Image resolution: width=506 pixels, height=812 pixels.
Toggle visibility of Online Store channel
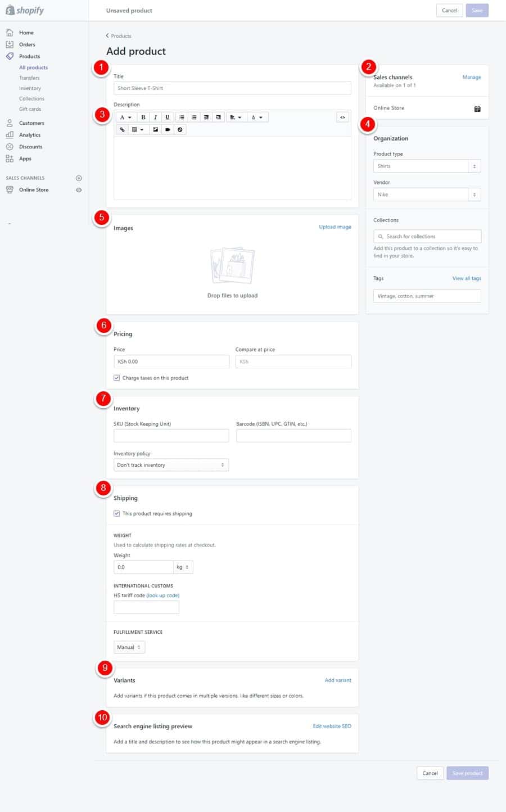coord(79,190)
